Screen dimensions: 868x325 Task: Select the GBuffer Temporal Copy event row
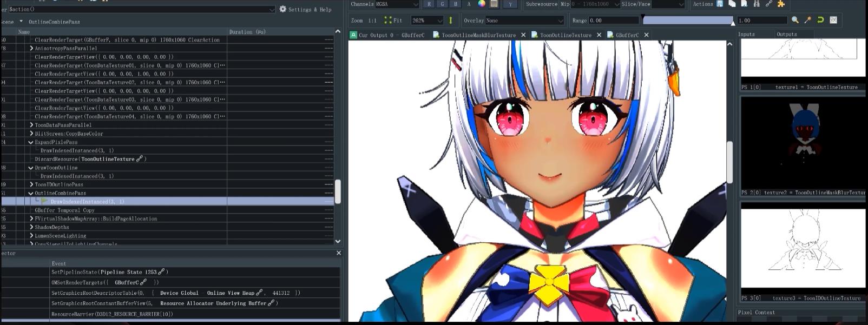[x=167, y=210]
